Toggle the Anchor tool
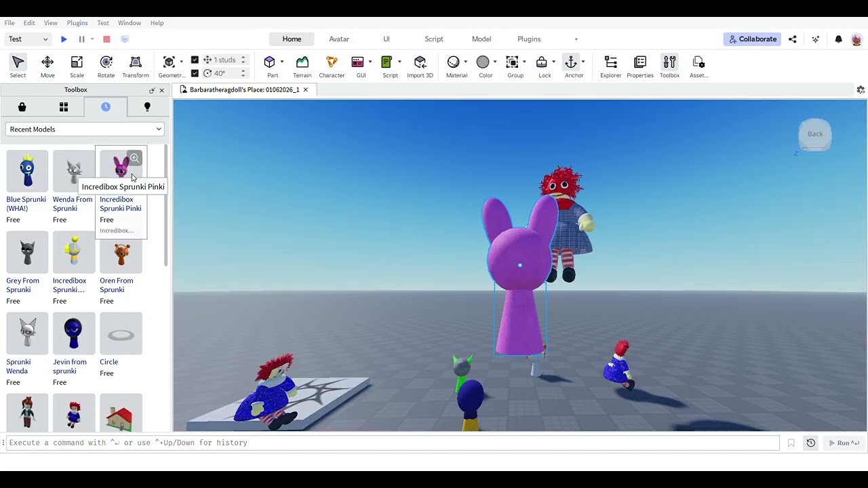 [x=571, y=62]
